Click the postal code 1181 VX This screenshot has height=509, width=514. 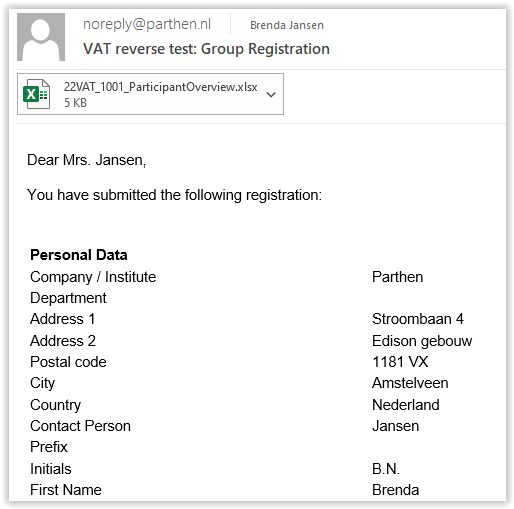[x=400, y=362]
